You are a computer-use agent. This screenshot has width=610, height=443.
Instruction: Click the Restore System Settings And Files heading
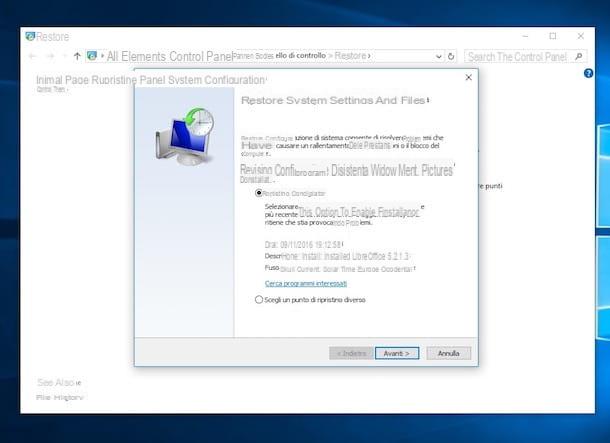[x=334, y=100]
